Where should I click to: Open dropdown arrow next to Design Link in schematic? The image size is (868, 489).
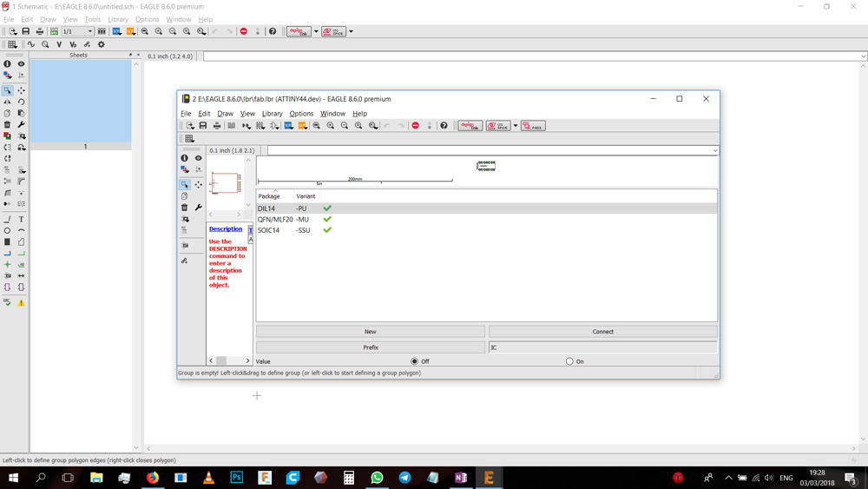(316, 31)
